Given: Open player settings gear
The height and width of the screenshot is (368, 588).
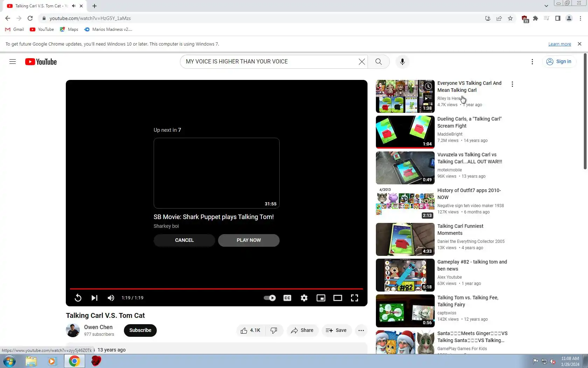Looking at the screenshot, I should (304, 298).
